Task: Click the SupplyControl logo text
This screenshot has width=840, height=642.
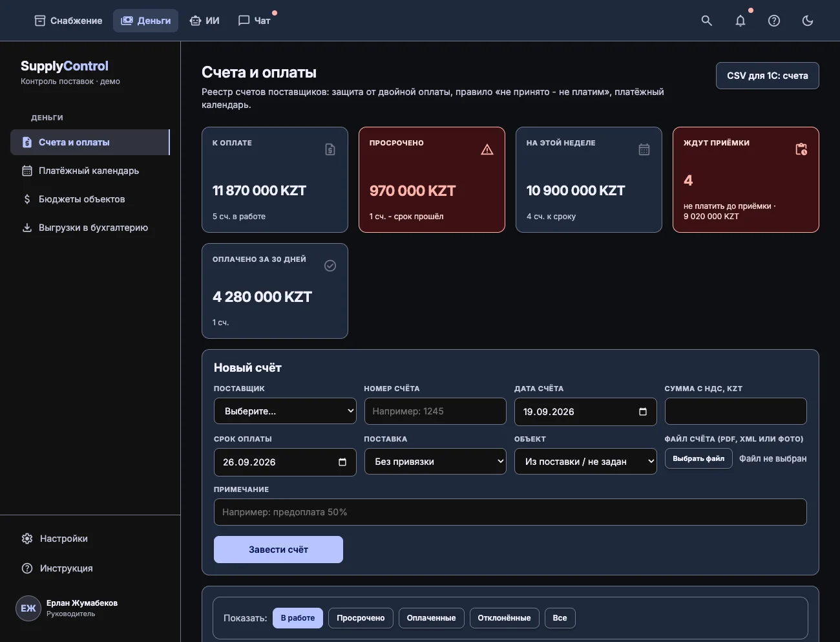Action: pyautogui.click(x=65, y=66)
